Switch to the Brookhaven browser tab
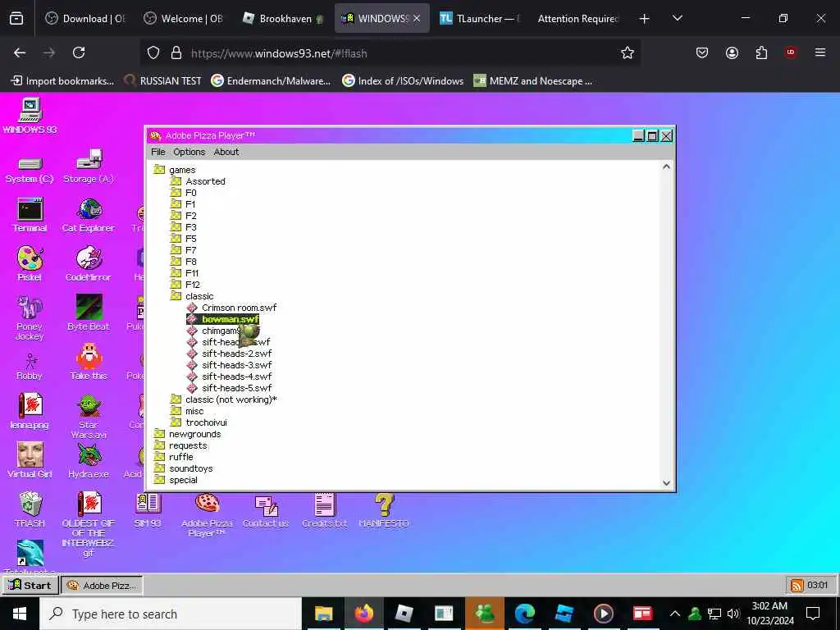This screenshot has width=840, height=630. (284, 18)
